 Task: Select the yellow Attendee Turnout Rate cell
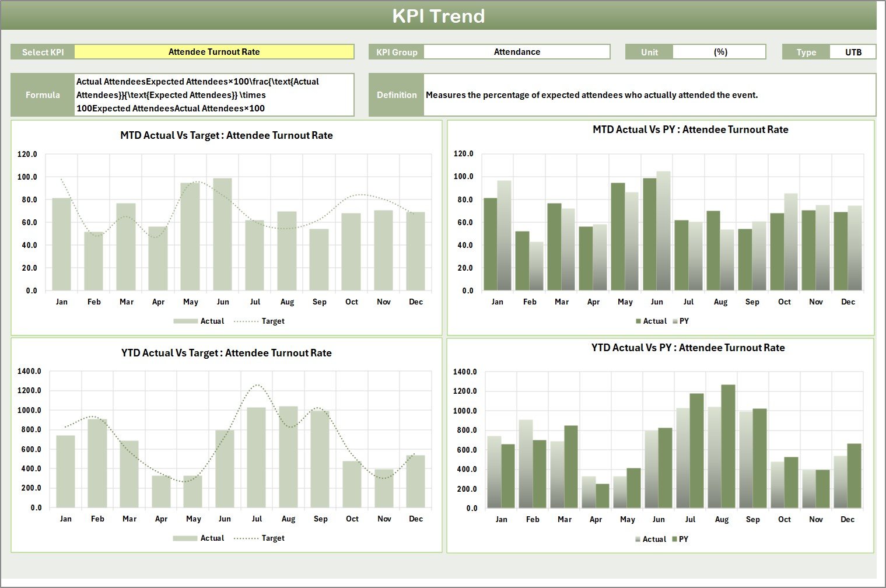point(215,51)
